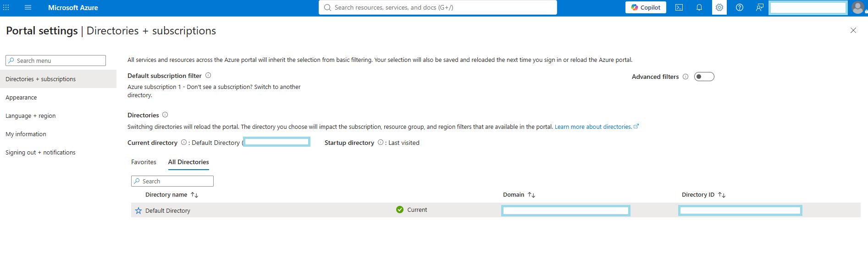Image resolution: width=868 pixels, height=254 pixels.
Task: Open Cloud Shell from the top bar
Action: pyautogui.click(x=679, y=7)
